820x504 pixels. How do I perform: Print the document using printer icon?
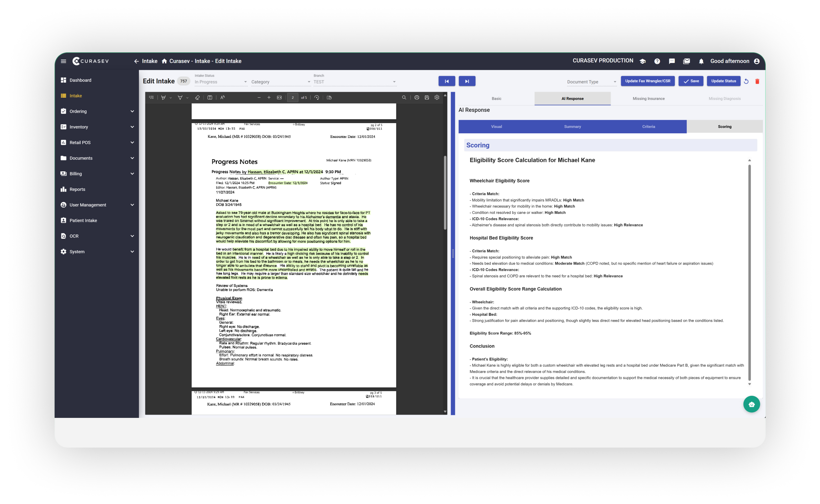click(x=417, y=98)
